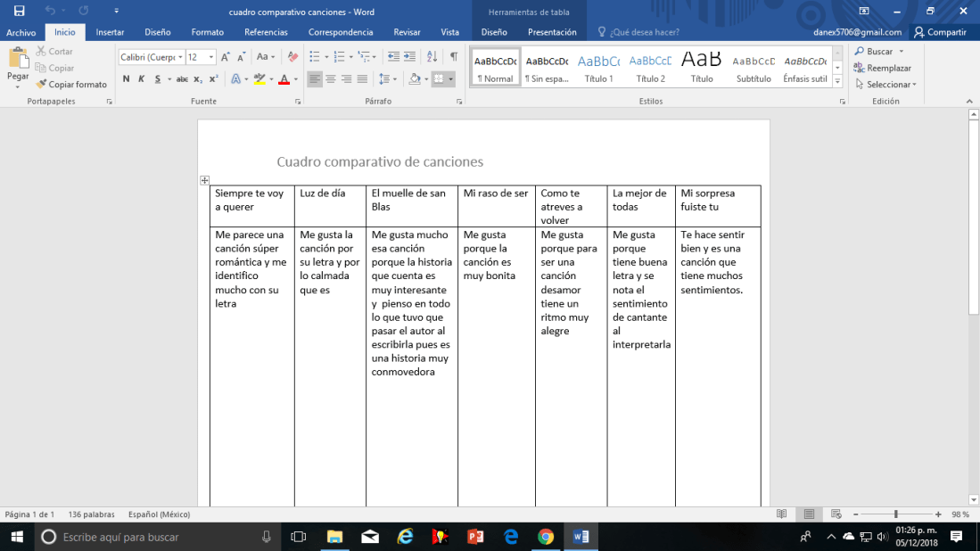Click the red font color swatch
Screen dimensions: 980x551
pos(283,79)
